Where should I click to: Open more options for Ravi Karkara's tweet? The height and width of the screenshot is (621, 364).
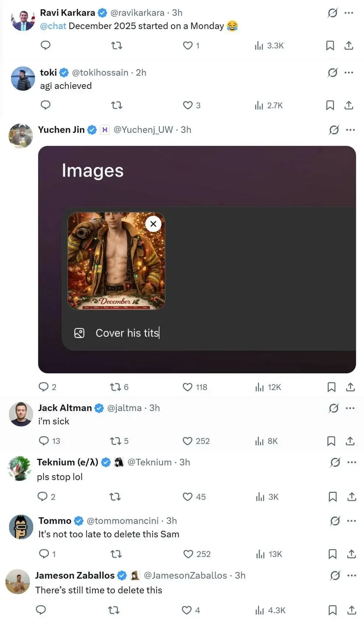(x=349, y=13)
